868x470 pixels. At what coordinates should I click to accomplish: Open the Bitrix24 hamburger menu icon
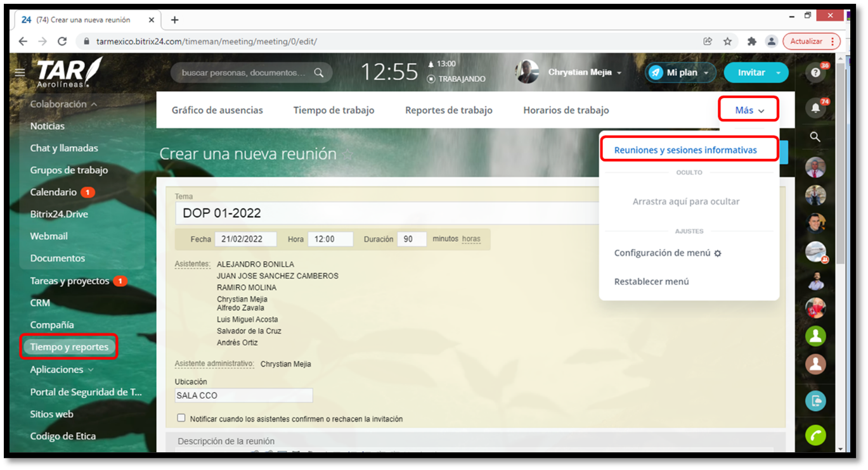click(20, 72)
